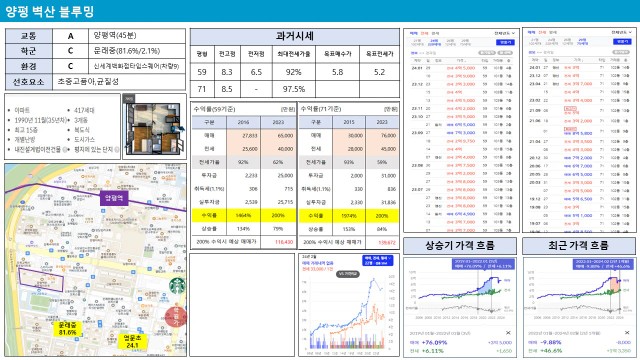The width and height of the screenshot is (640, 360).
Task: Select 월세 tab in left transaction list
Action: click(x=435, y=33)
